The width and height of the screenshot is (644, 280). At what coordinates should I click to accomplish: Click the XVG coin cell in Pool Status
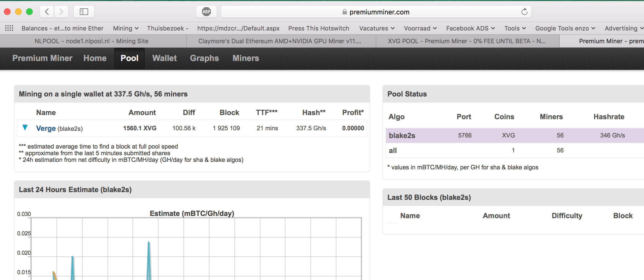pyautogui.click(x=508, y=135)
